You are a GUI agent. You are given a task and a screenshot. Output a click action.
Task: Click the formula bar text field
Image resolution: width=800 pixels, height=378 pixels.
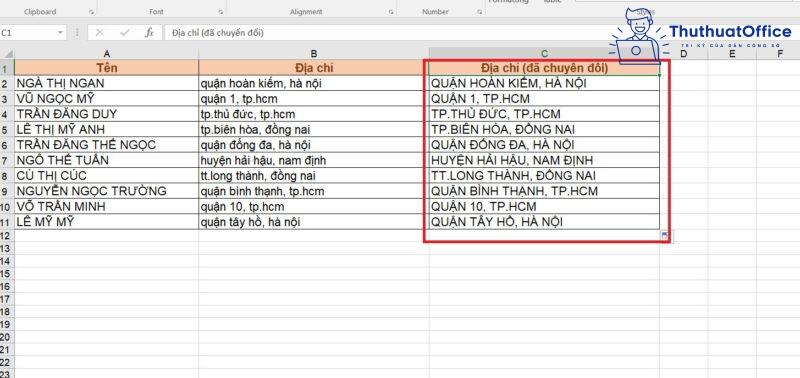[x=388, y=33]
